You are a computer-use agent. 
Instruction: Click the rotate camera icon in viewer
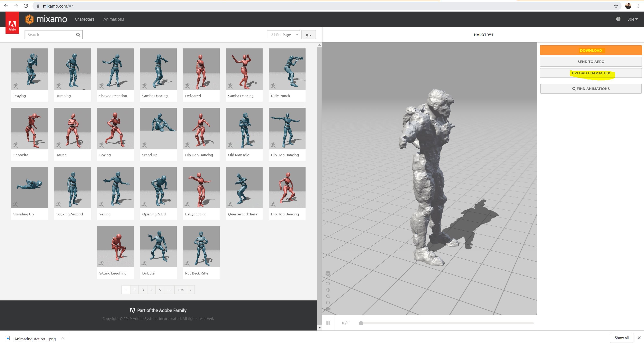click(x=328, y=283)
